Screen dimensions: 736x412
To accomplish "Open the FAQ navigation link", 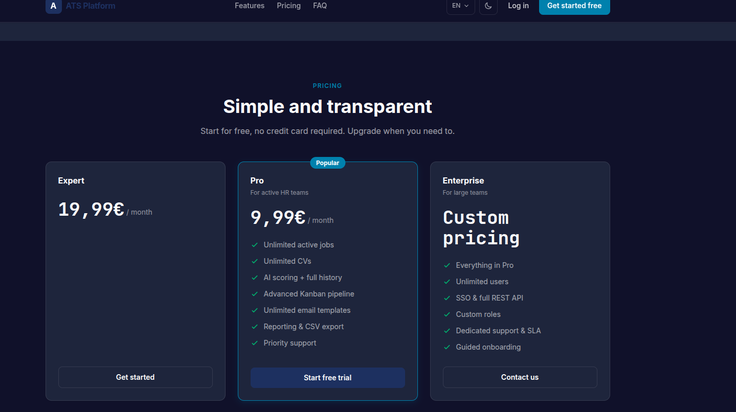I will [x=320, y=6].
